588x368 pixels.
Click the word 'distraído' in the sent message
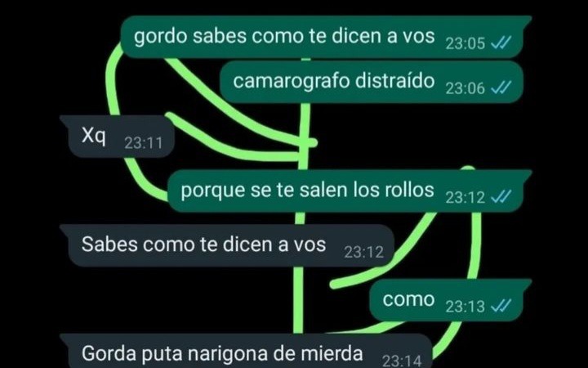point(395,80)
